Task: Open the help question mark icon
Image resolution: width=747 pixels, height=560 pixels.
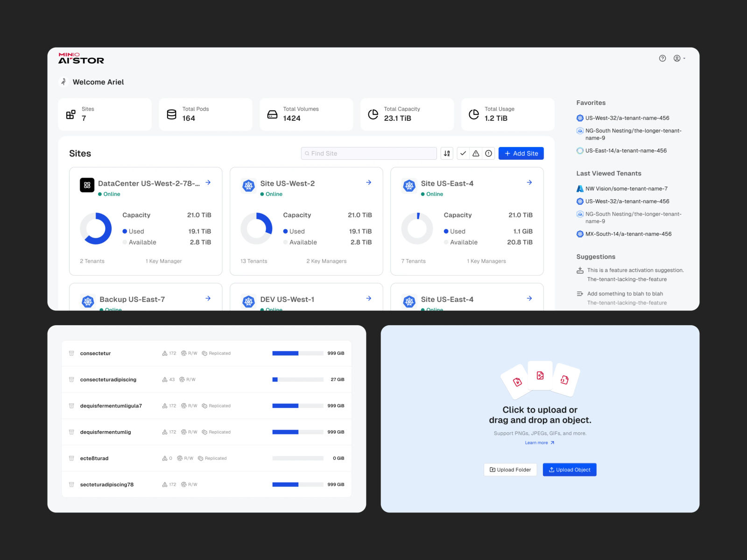Action: pyautogui.click(x=662, y=58)
